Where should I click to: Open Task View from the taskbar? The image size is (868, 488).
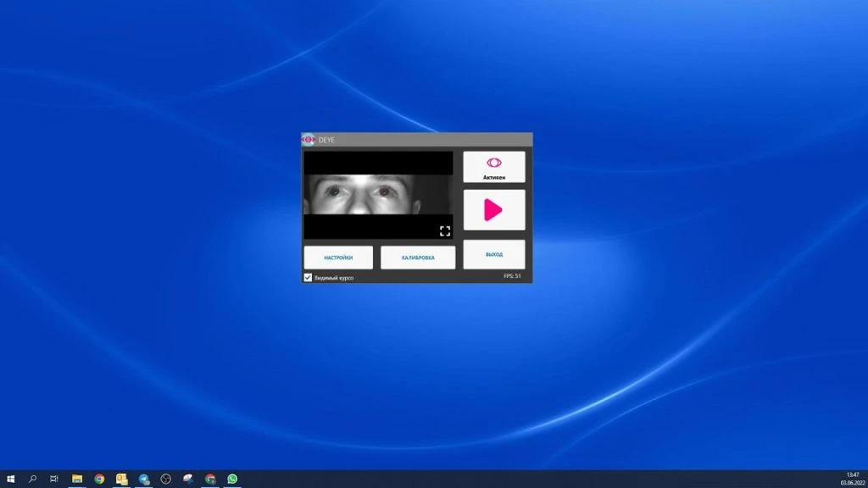point(54,479)
